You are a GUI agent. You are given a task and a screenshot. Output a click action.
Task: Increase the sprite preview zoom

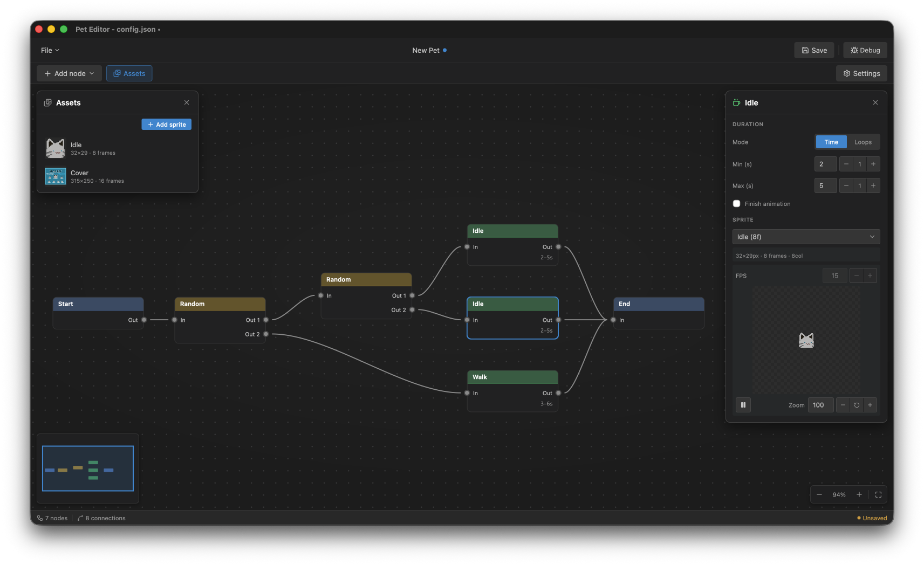870,405
